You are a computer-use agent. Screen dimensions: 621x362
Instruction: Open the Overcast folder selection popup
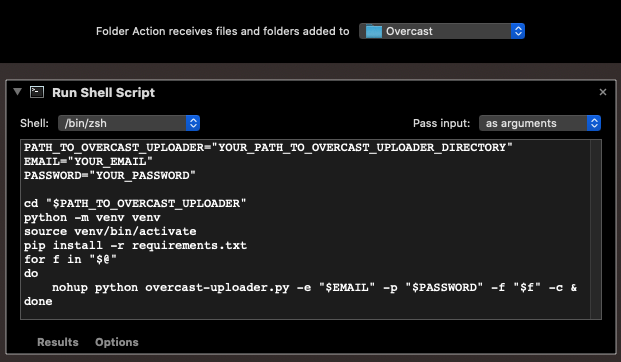(x=442, y=31)
